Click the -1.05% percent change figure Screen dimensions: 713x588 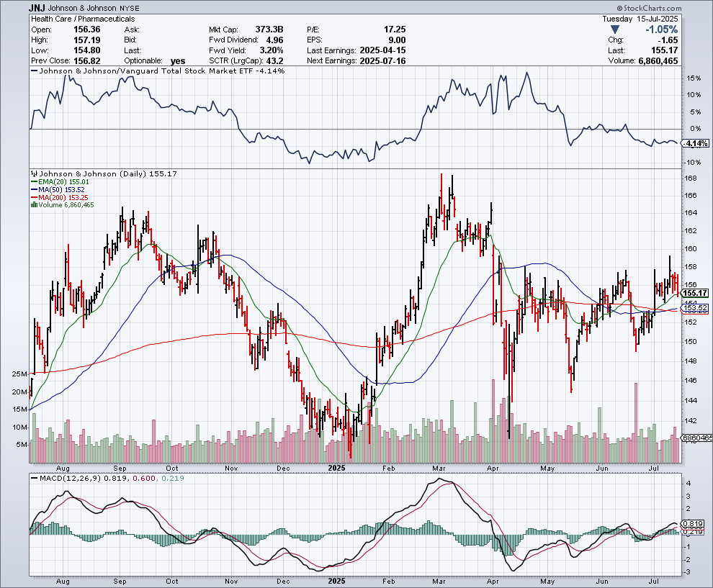pyautogui.click(x=662, y=30)
